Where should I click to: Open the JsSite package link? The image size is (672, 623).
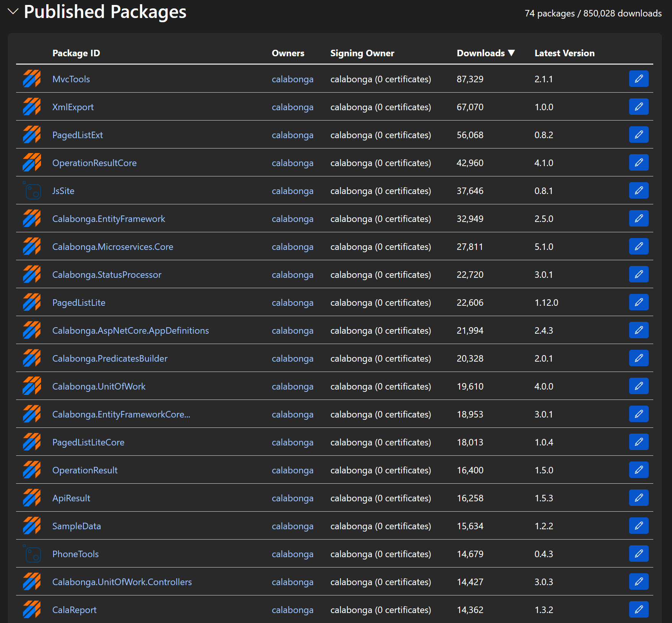pos(64,191)
